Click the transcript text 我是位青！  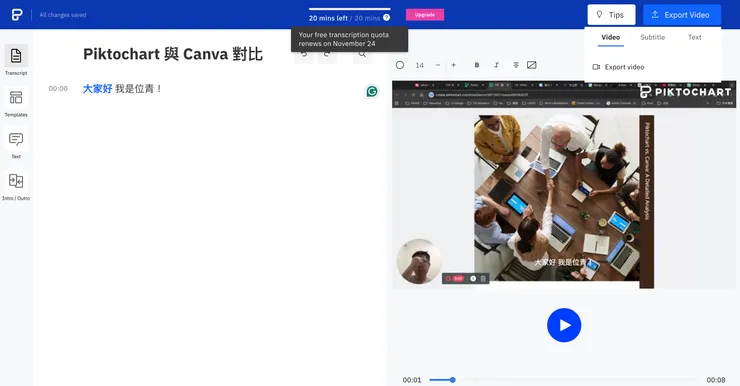[x=139, y=89]
